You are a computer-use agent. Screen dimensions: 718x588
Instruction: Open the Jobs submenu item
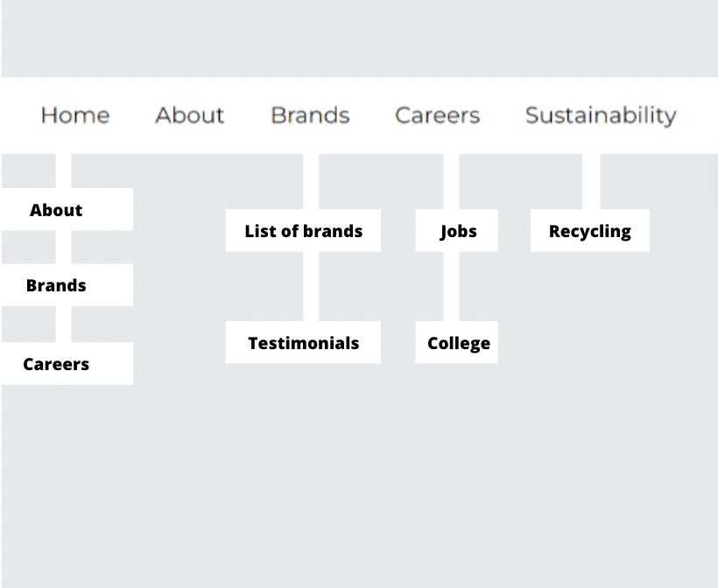456,231
